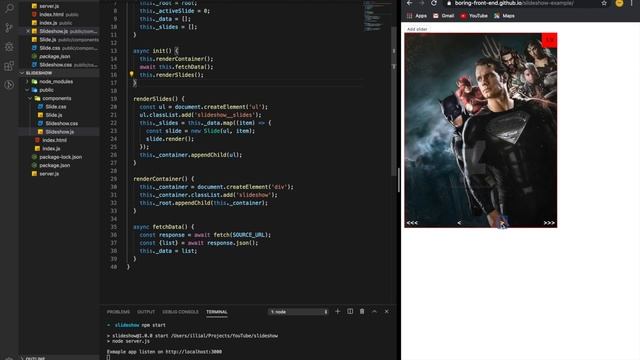Reload the browser page

[x=434, y=3]
